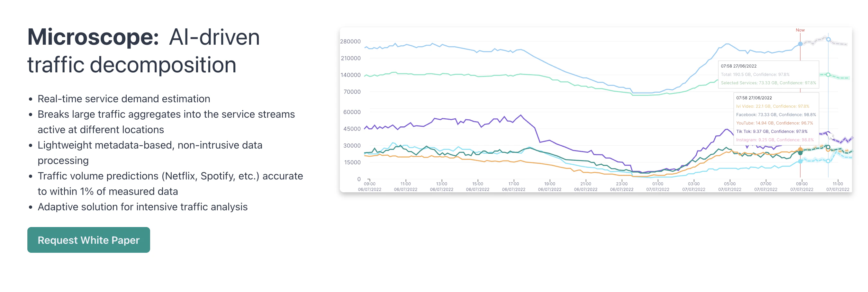Click the 60000 y-axis label
Viewport: 868px width, 292px height.
coord(352,112)
